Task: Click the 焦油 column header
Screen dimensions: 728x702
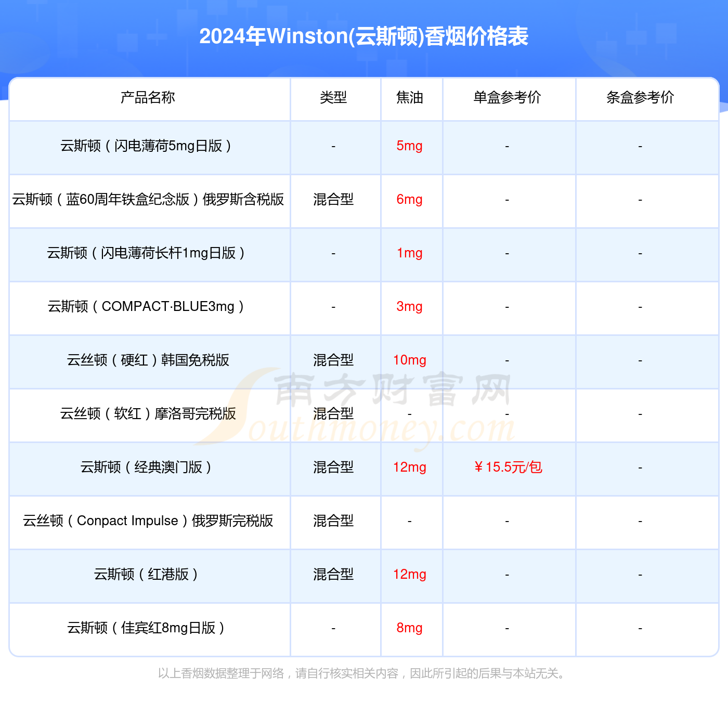Action: (410, 97)
